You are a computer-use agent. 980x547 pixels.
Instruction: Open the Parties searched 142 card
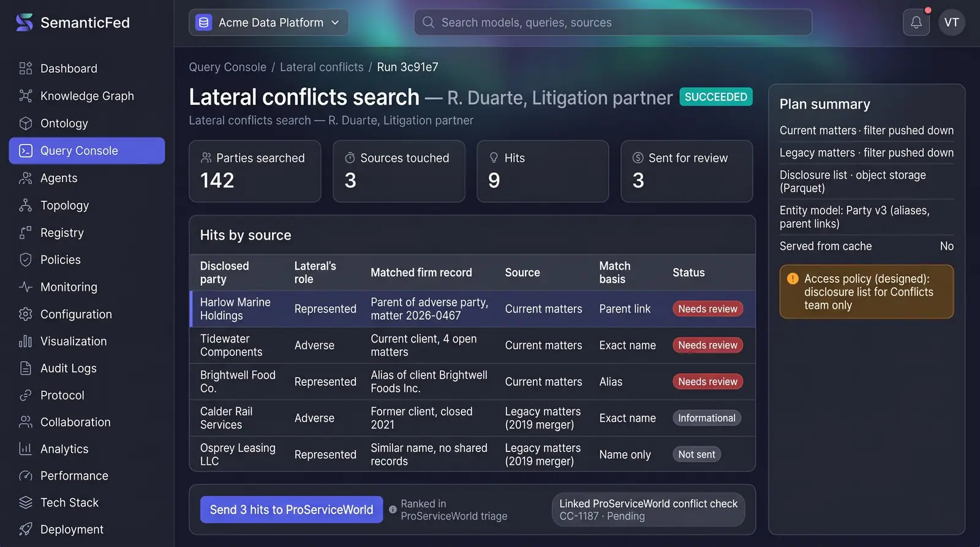[x=255, y=172]
